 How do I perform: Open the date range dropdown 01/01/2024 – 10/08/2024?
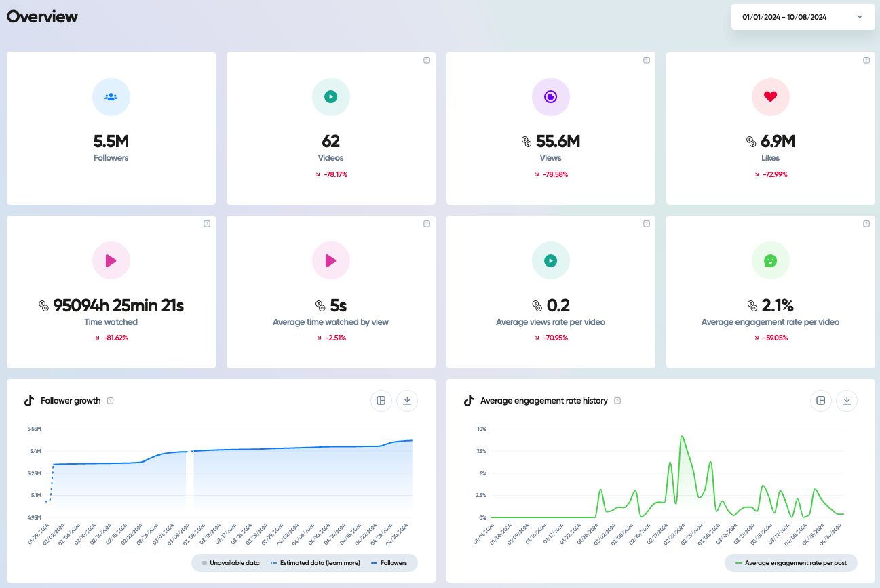803,16
